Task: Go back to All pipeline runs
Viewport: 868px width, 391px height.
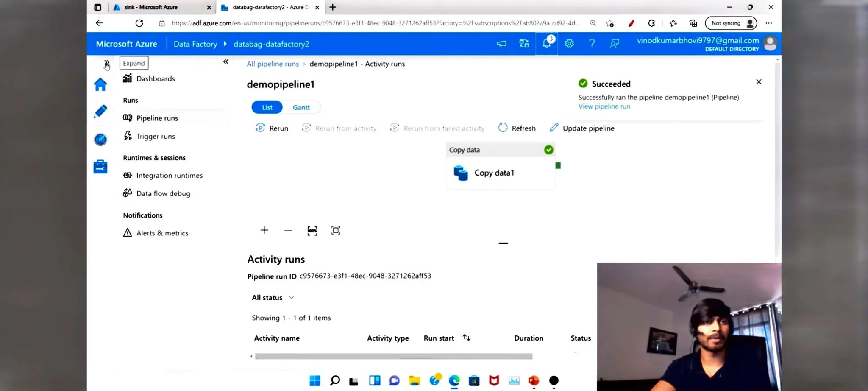Action: tap(273, 64)
